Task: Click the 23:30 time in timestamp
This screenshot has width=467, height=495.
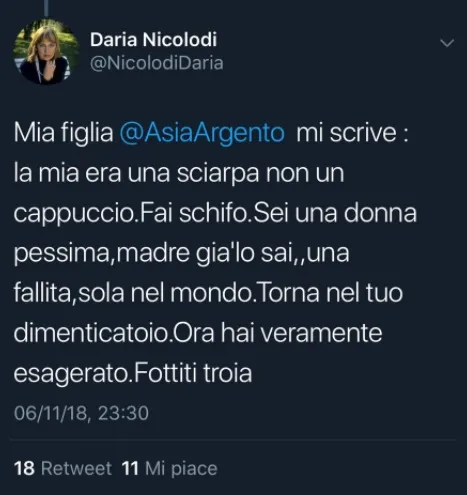Action: [x=123, y=413]
